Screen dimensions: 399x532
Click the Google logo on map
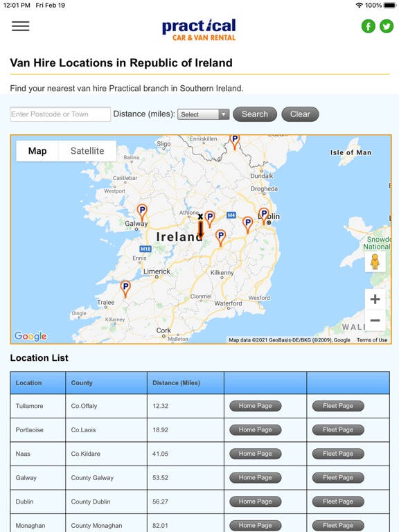click(x=30, y=336)
